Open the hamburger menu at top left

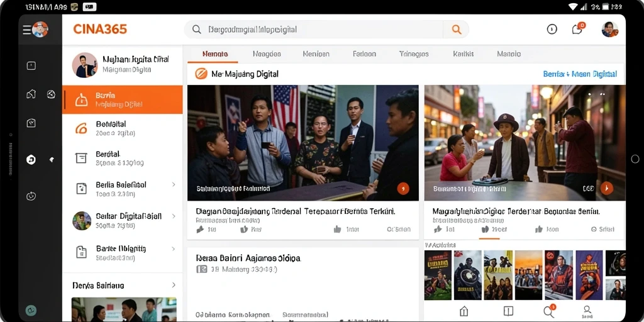[26, 30]
